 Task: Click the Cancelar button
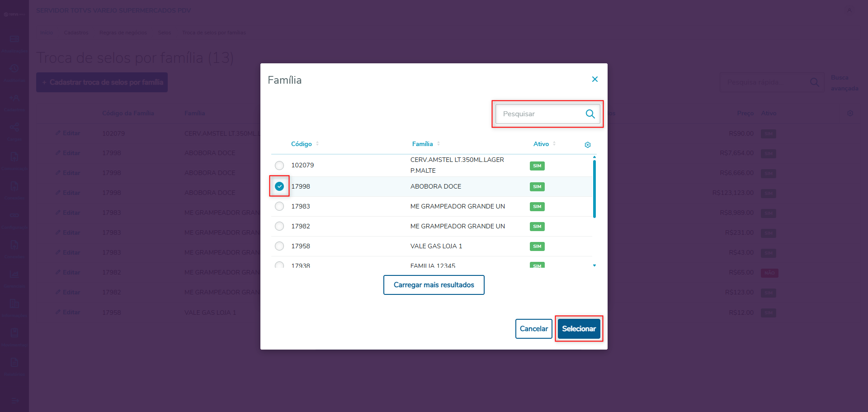[x=534, y=329]
